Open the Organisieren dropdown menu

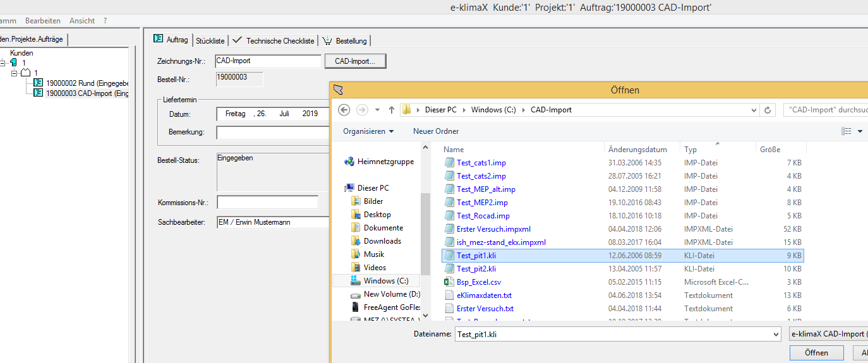pos(368,131)
